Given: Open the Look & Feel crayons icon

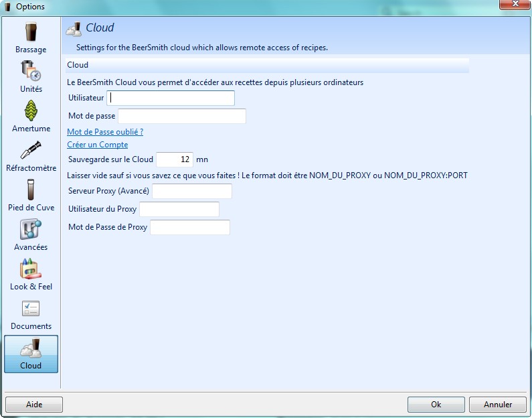Looking at the screenshot, I should [x=31, y=269].
